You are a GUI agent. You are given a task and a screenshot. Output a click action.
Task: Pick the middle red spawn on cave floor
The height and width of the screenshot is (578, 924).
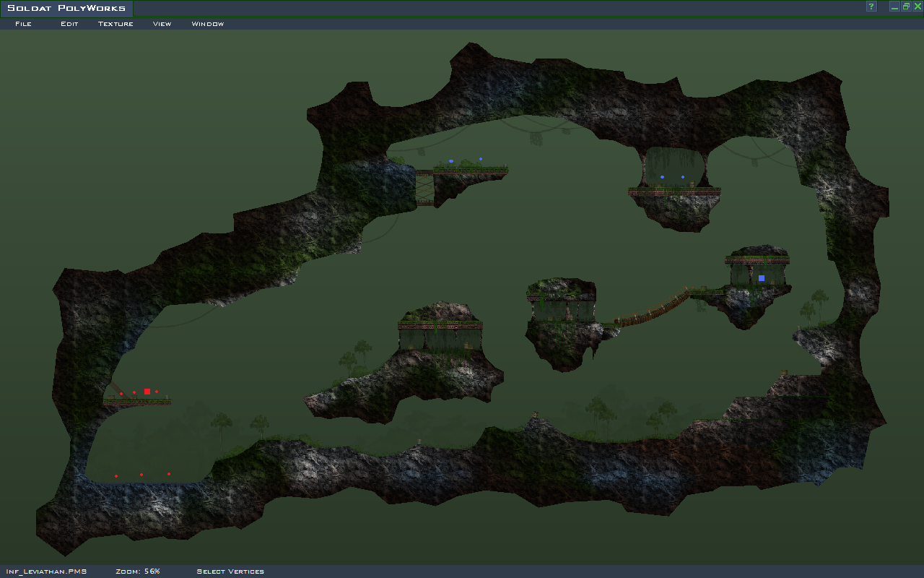click(141, 475)
